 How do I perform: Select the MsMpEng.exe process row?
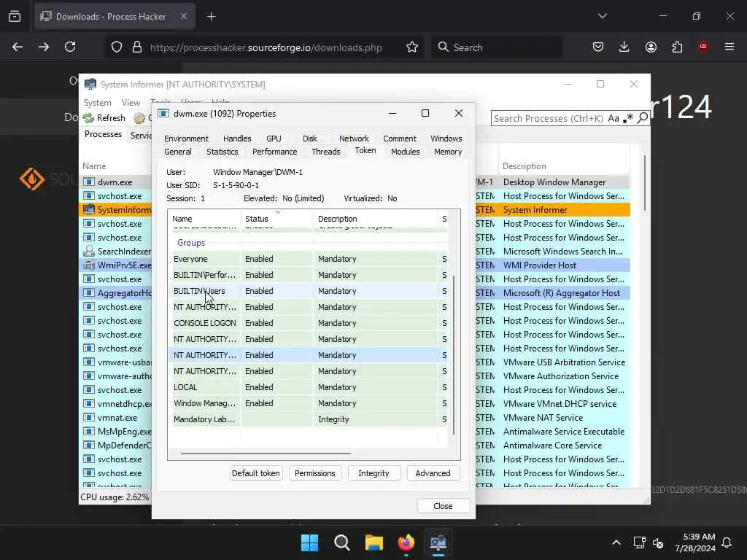116,432
